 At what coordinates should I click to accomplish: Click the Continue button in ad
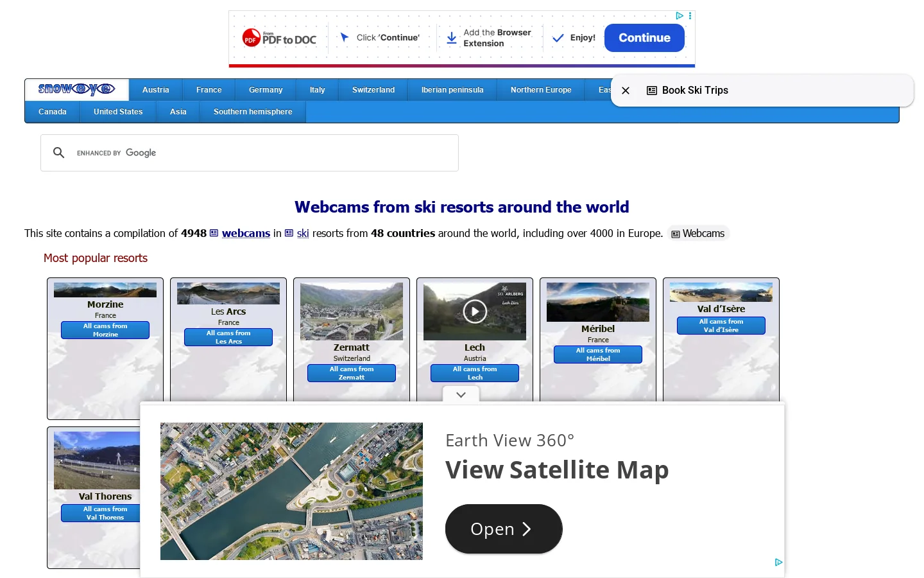point(644,38)
